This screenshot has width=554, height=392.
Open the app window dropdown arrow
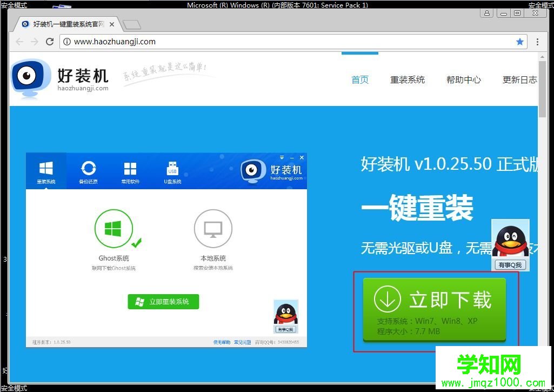[282, 157]
